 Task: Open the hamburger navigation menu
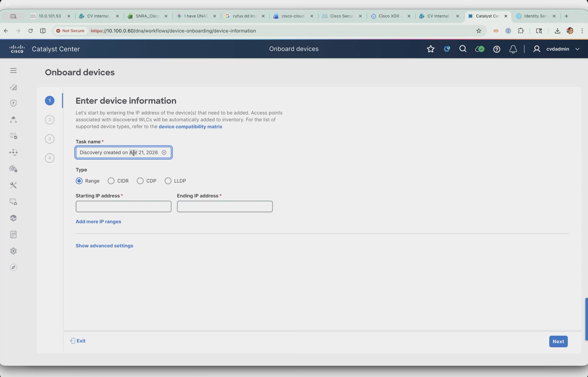(x=14, y=71)
